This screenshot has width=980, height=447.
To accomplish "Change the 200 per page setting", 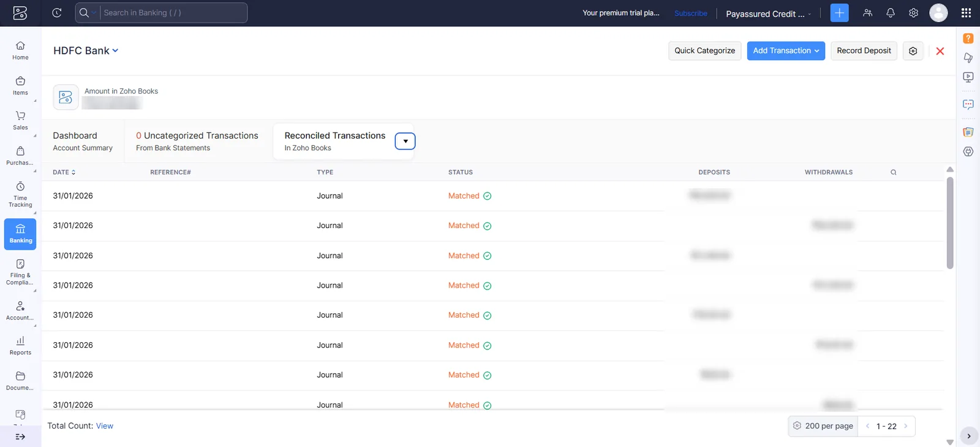I will [823, 426].
